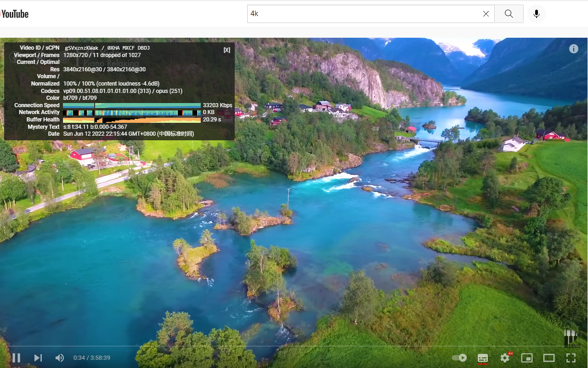Search with your voice microphone
The image size is (588, 368).
click(536, 14)
